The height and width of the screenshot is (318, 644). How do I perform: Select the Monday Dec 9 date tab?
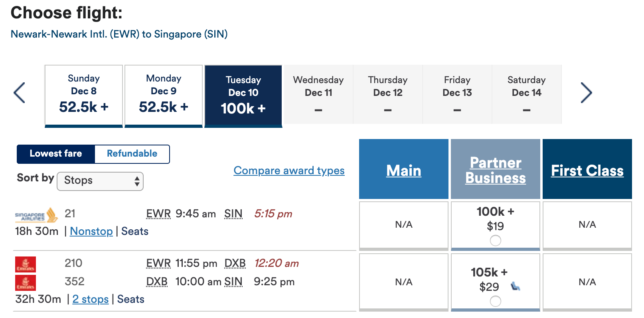164,95
